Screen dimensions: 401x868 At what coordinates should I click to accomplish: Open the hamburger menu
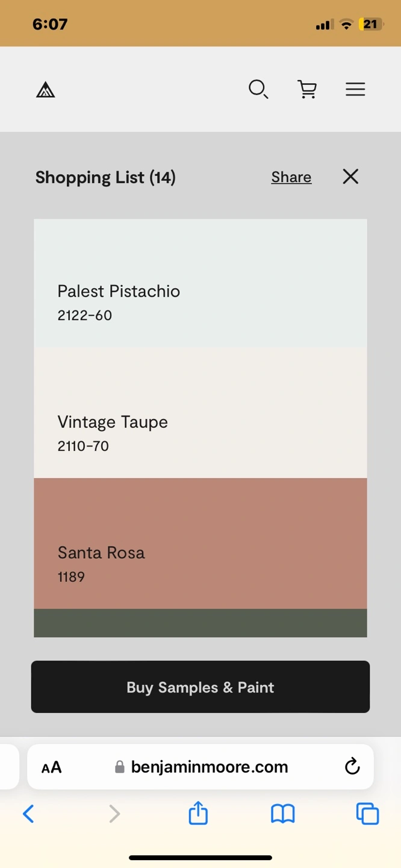[x=355, y=89]
